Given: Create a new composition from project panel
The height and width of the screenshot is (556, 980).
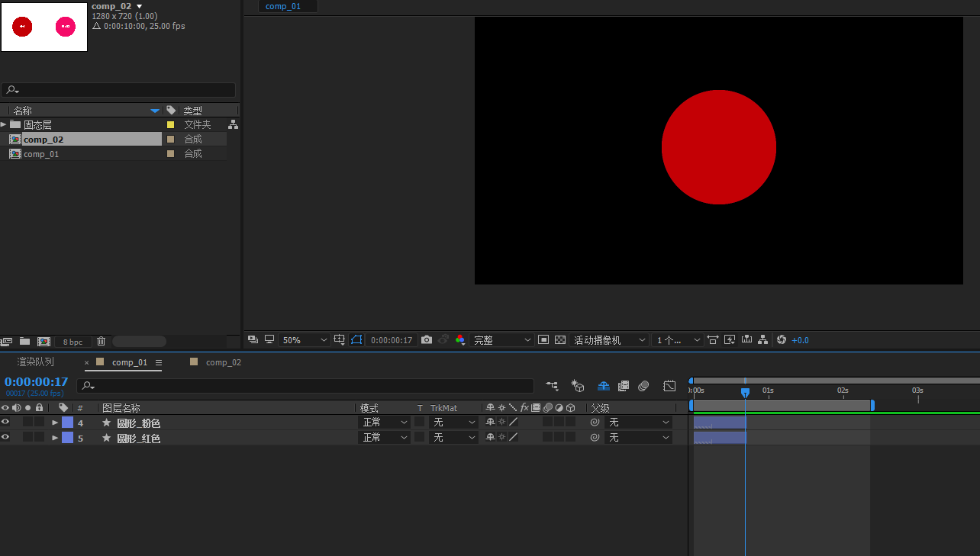Looking at the screenshot, I should tap(44, 341).
